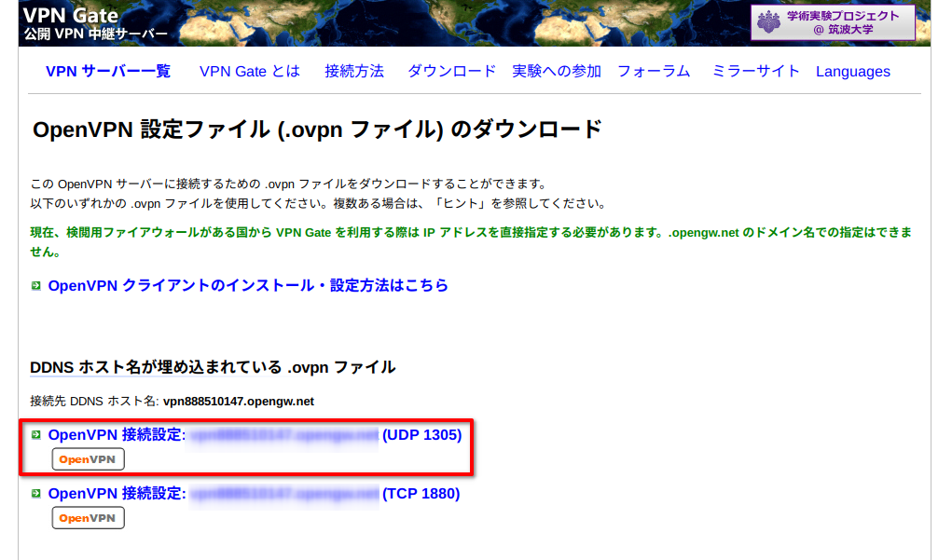The height and width of the screenshot is (560, 952).
Task: Click the OpenVPN logo button under TCP 1880
Action: pos(88,518)
